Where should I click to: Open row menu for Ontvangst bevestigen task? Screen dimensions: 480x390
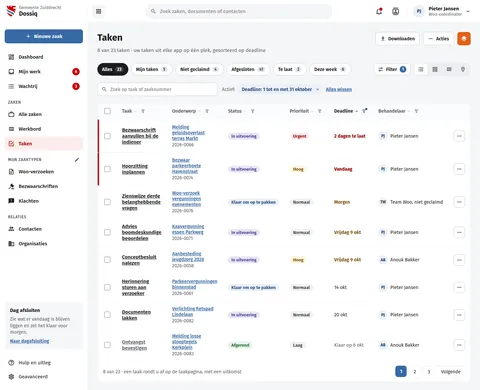click(x=459, y=345)
